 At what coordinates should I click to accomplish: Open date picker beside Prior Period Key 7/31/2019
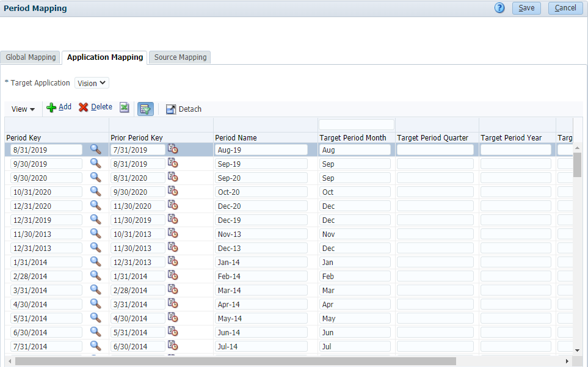pyautogui.click(x=173, y=148)
